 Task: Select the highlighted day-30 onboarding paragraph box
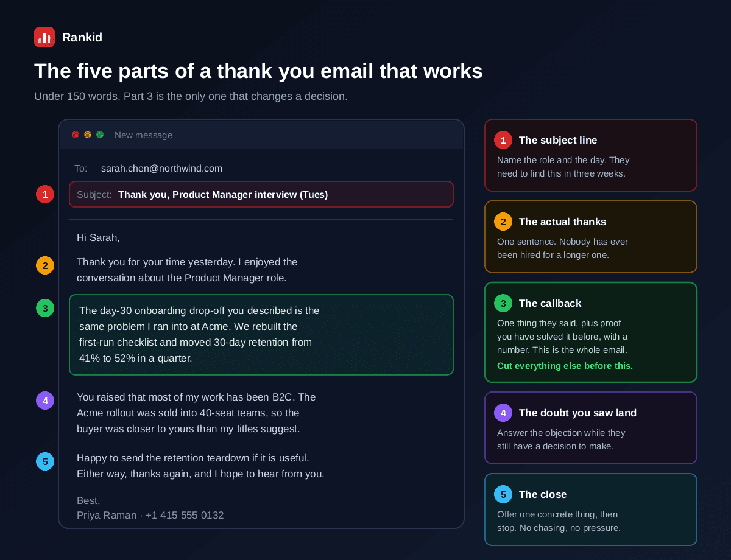pyautogui.click(x=261, y=335)
